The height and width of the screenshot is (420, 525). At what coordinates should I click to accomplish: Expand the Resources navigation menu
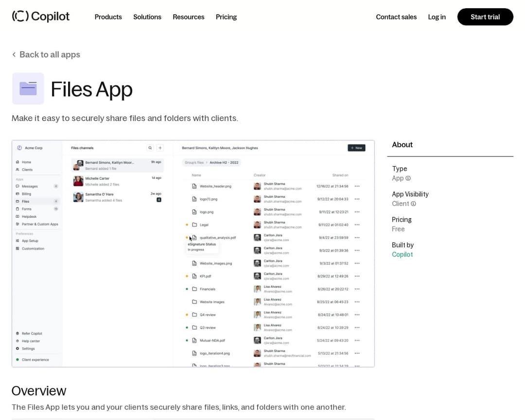[188, 17]
